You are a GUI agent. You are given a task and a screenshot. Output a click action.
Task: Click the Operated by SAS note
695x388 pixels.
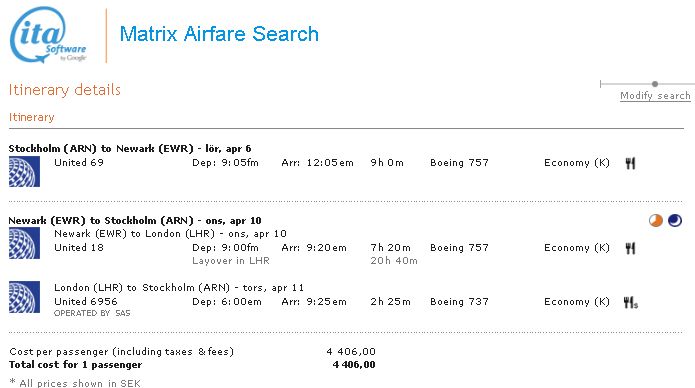[92, 313]
